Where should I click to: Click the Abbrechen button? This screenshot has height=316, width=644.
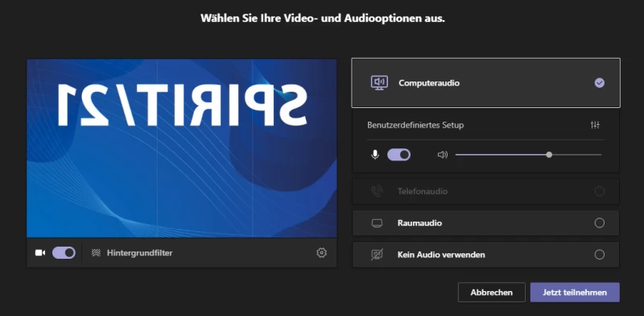492,293
